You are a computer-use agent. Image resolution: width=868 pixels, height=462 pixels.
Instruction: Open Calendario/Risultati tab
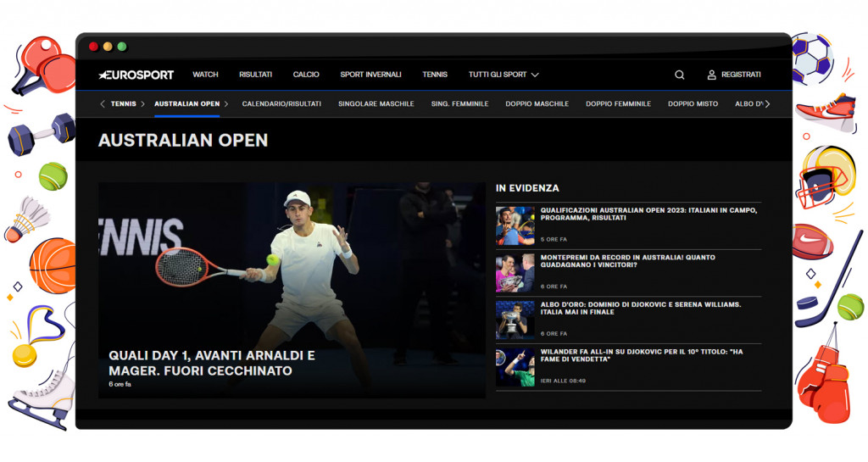pos(281,104)
